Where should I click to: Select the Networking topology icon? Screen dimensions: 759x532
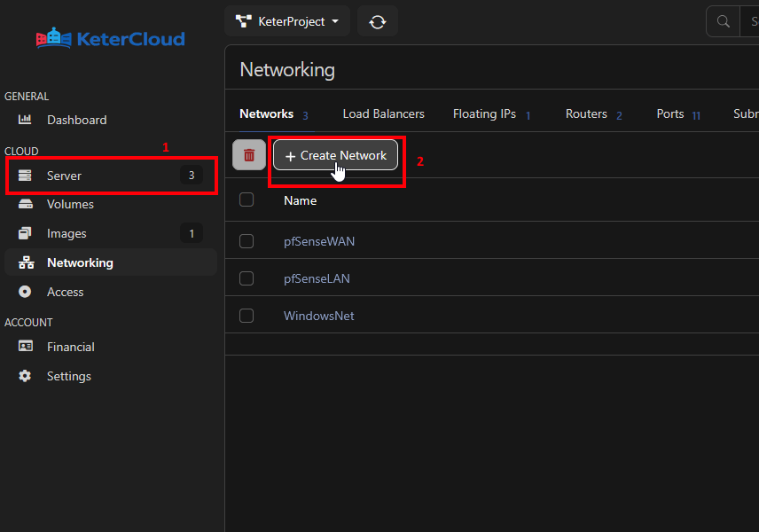click(24, 262)
